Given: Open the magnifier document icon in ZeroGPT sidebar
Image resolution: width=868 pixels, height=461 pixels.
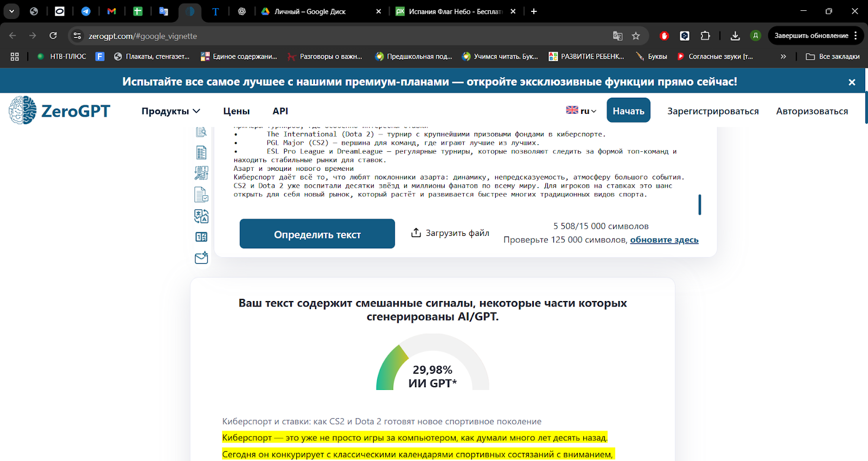Looking at the screenshot, I should (x=201, y=132).
